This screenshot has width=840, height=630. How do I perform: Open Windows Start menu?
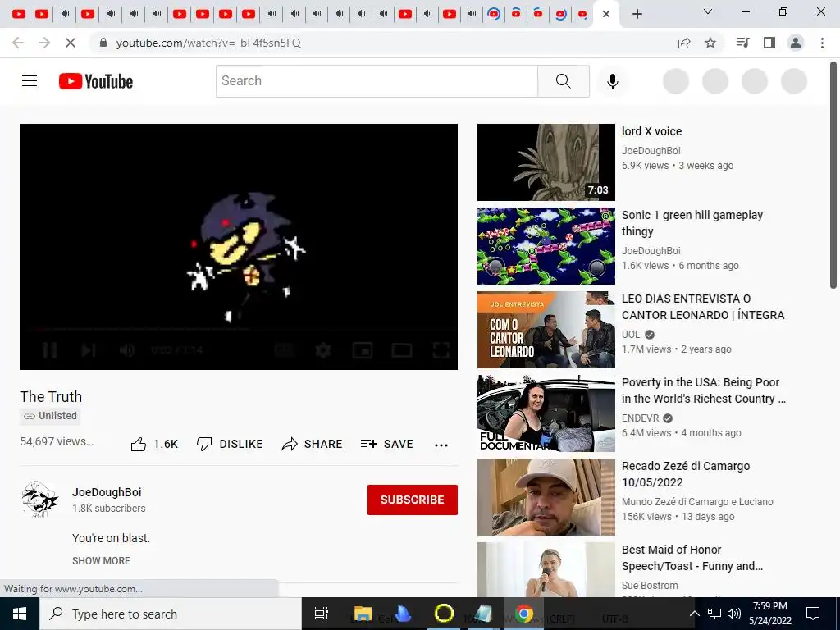pyautogui.click(x=20, y=614)
